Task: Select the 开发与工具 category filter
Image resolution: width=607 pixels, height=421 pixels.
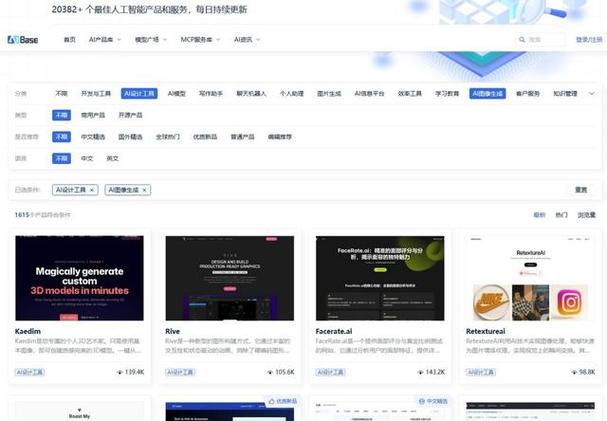Action: (x=96, y=94)
